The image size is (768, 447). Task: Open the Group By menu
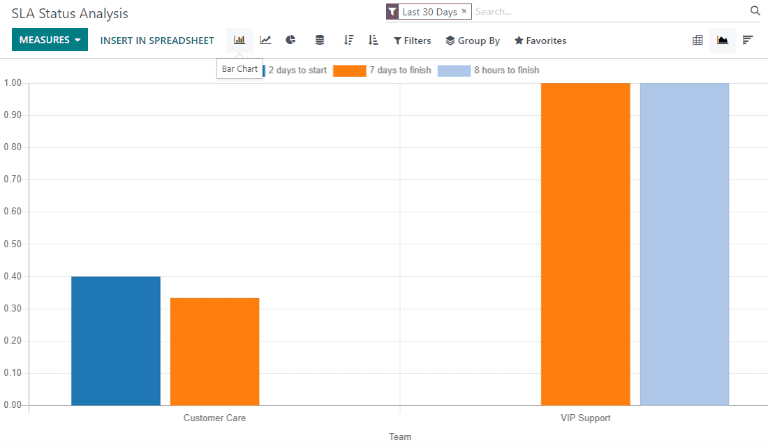[473, 41]
